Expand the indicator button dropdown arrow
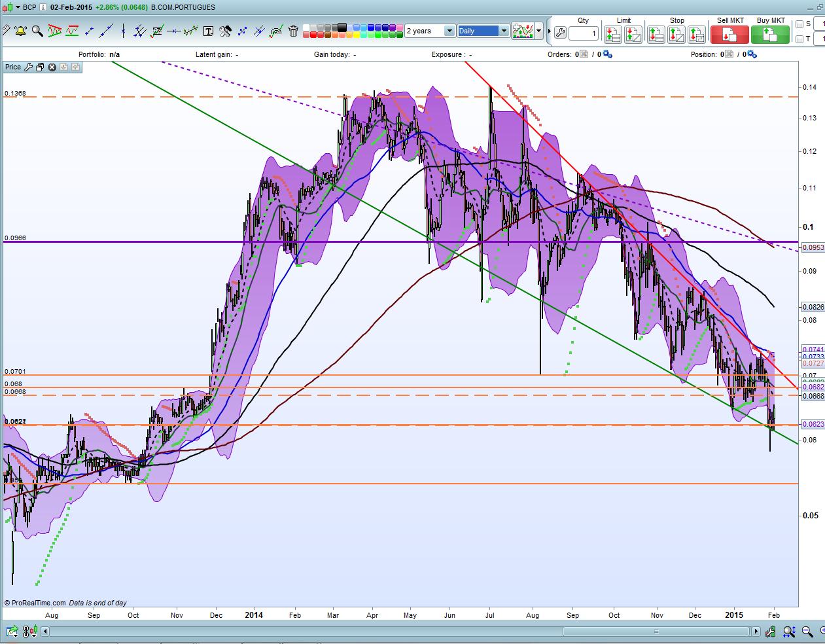The height and width of the screenshot is (644, 825). pyautogui.click(x=539, y=31)
